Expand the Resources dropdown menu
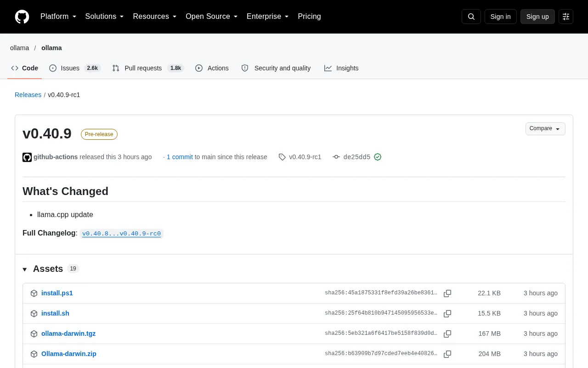 pos(155,17)
